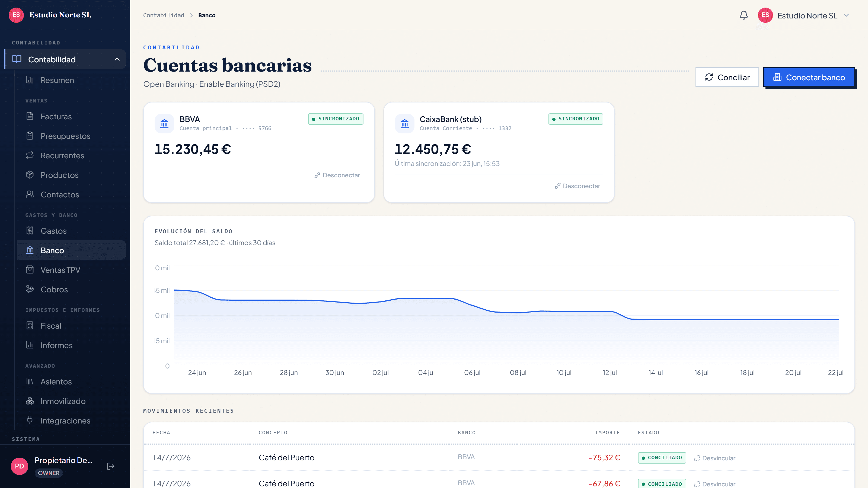Click the logout icon beside Propietario
The width and height of the screenshot is (868, 488).
(110, 466)
